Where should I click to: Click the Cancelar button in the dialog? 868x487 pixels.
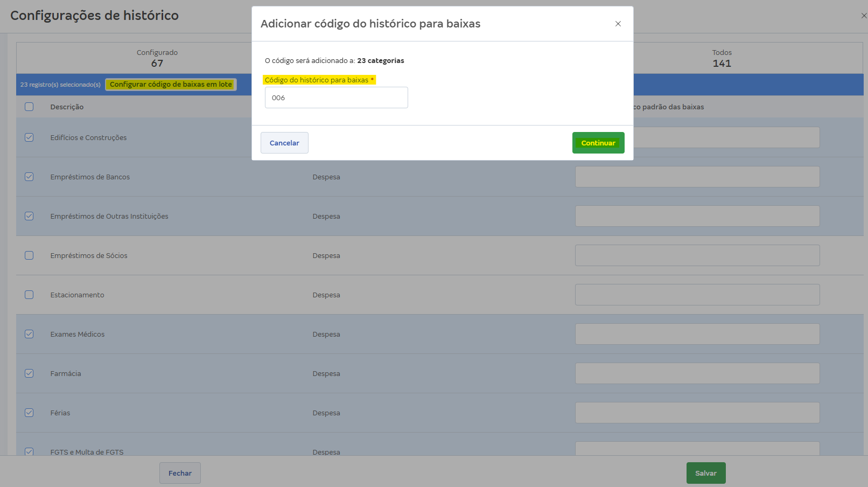(284, 142)
